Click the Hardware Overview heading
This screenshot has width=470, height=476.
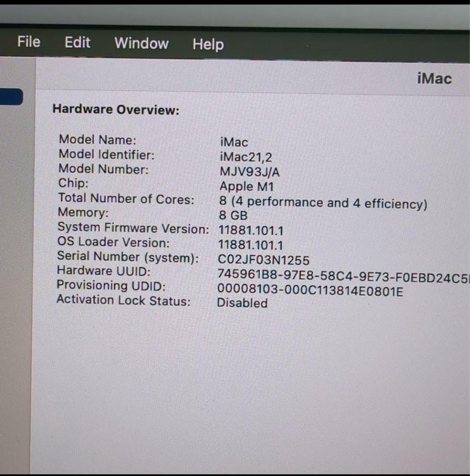116,109
